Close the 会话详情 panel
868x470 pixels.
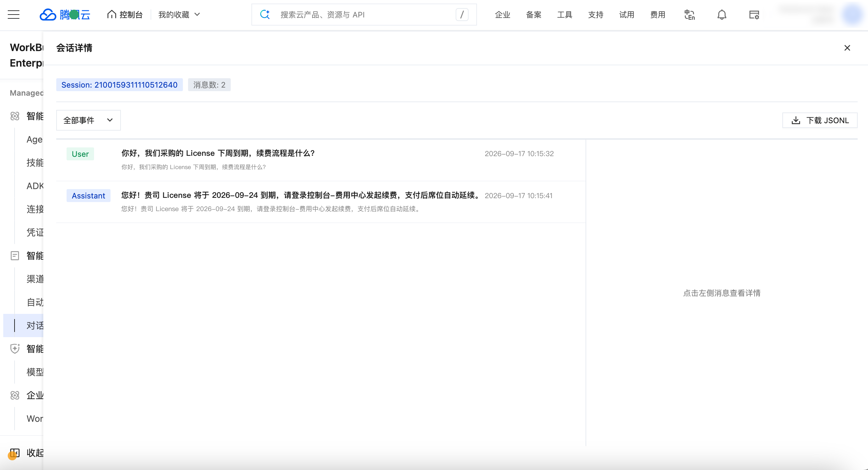tap(847, 48)
